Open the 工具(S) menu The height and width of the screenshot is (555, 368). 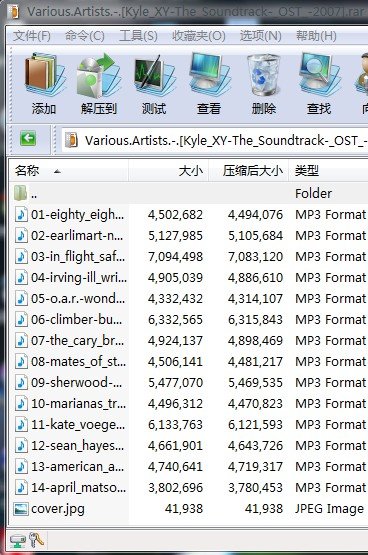coord(138,36)
